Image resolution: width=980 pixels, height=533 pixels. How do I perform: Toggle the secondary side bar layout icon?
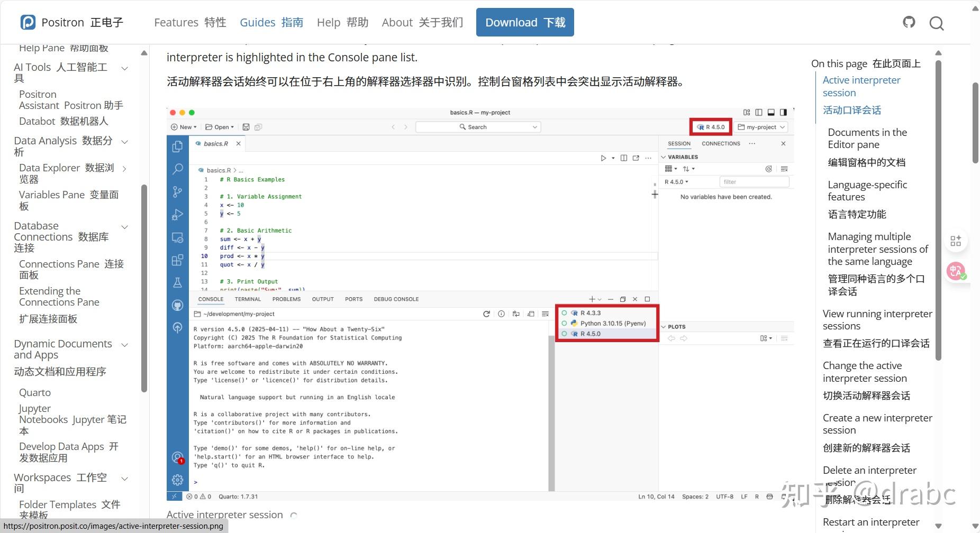point(783,113)
